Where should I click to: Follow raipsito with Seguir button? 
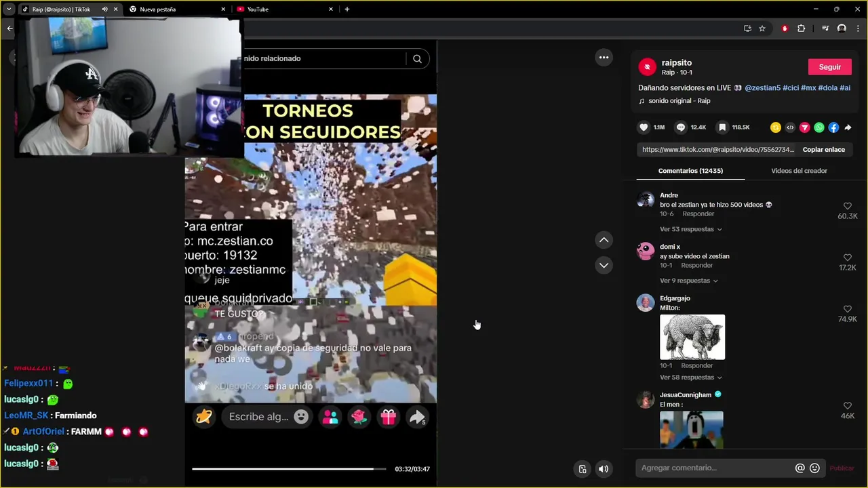[829, 67]
